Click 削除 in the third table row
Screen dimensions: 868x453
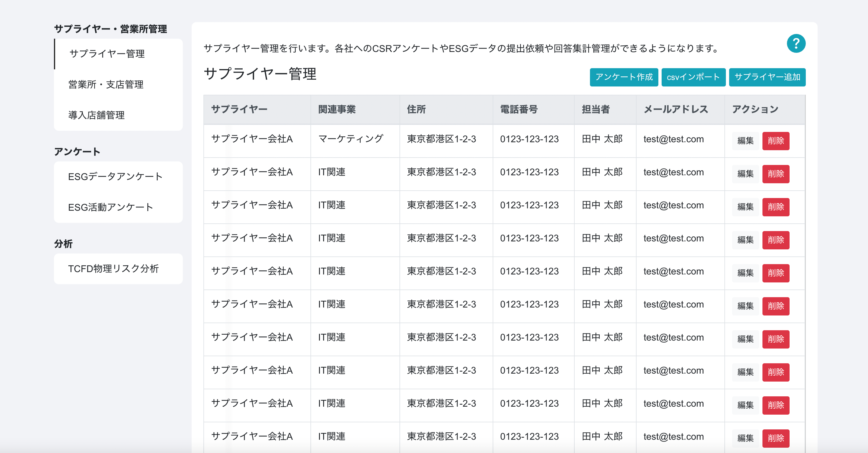pyautogui.click(x=775, y=207)
